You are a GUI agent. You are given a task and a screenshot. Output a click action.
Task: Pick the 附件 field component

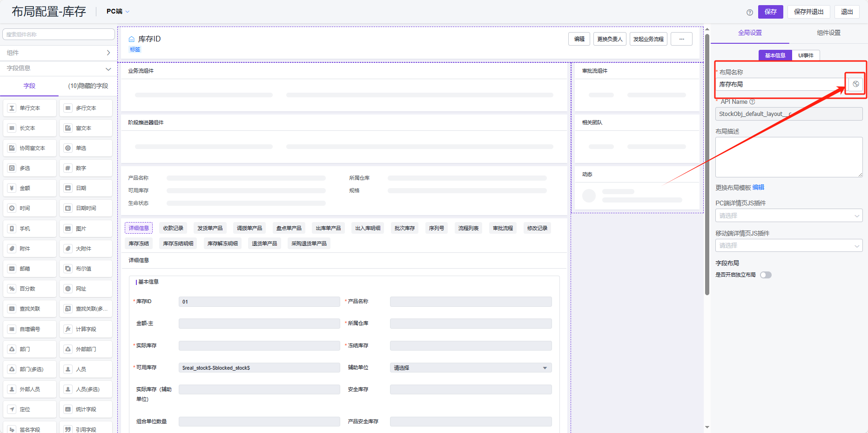click(30, 249)
